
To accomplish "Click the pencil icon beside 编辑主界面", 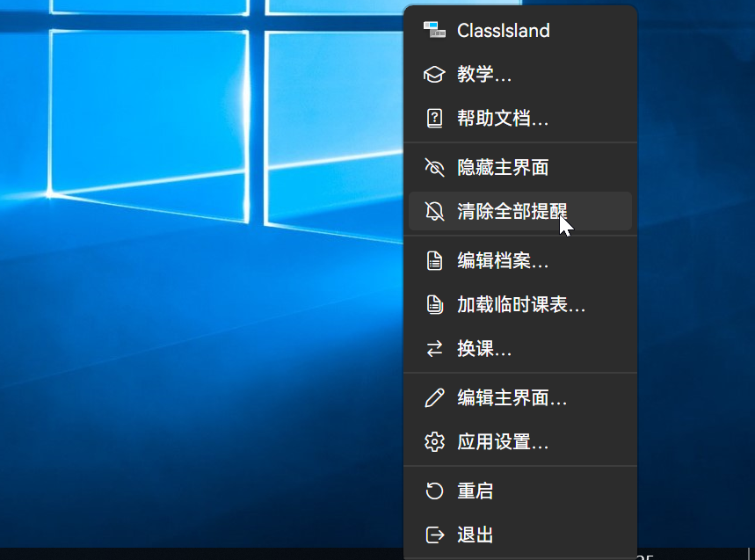I will click(434, 397).
